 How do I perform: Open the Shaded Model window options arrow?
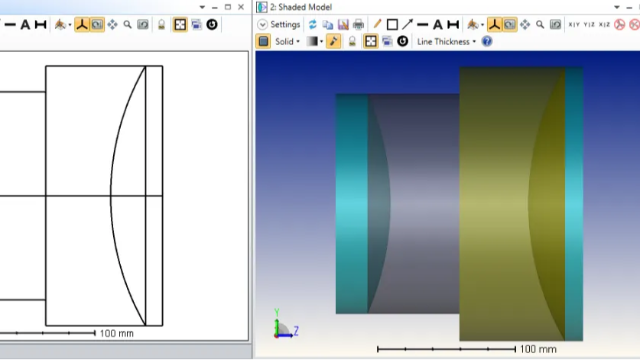(x=617, y=7)
